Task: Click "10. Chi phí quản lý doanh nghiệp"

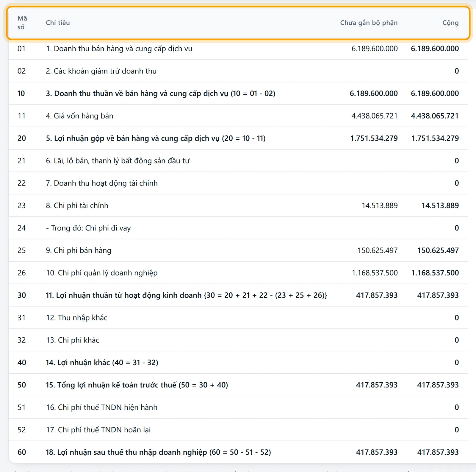Action: tap(102, 273)
